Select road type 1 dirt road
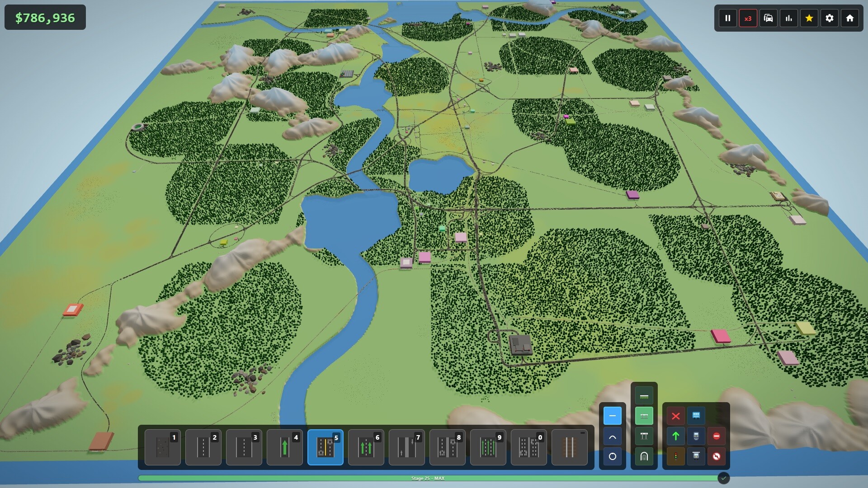868x488 pixels. [x=163, y=447]
